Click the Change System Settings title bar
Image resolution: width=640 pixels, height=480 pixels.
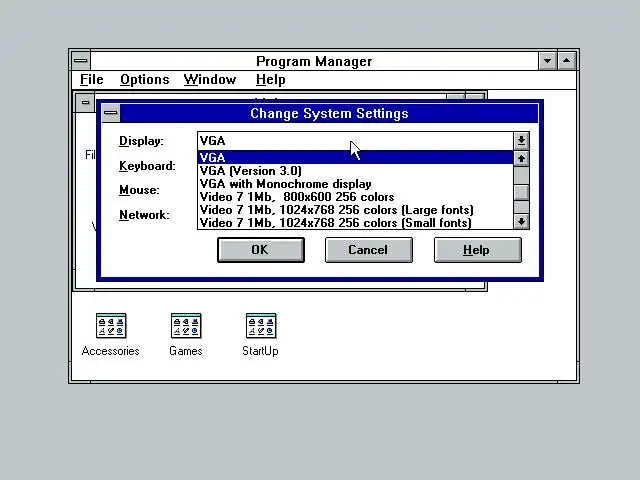(x=329, y=113)
